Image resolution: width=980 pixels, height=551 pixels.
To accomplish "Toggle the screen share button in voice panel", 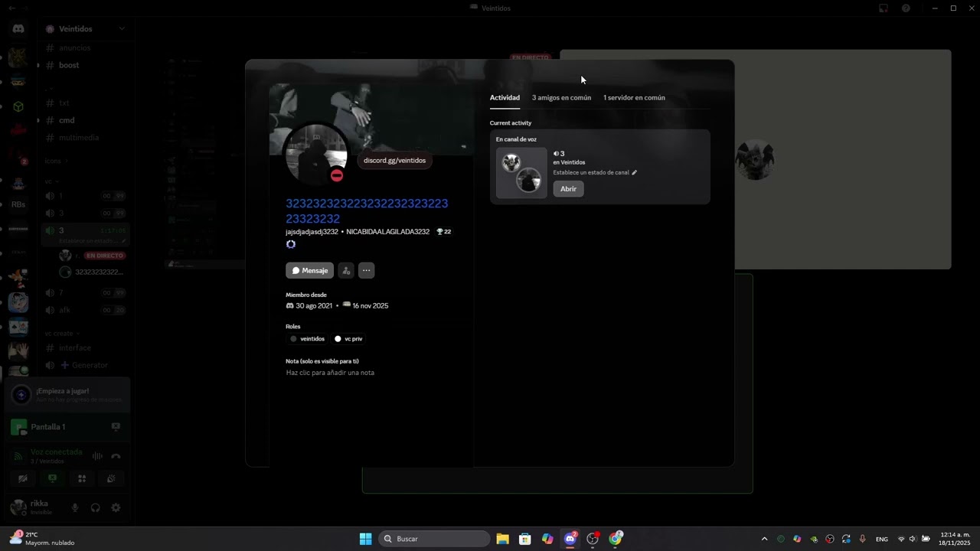I will pos(52,478).
